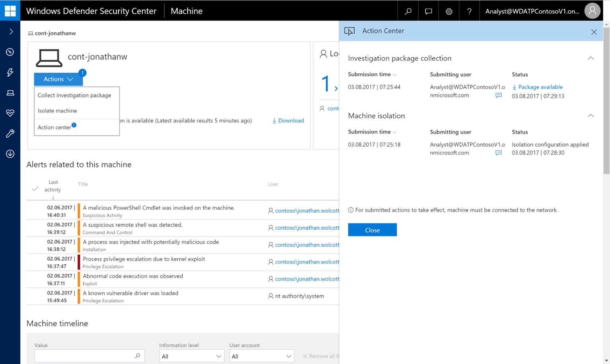
Task: Collapse the Machine isolation section
Action: 591,116
